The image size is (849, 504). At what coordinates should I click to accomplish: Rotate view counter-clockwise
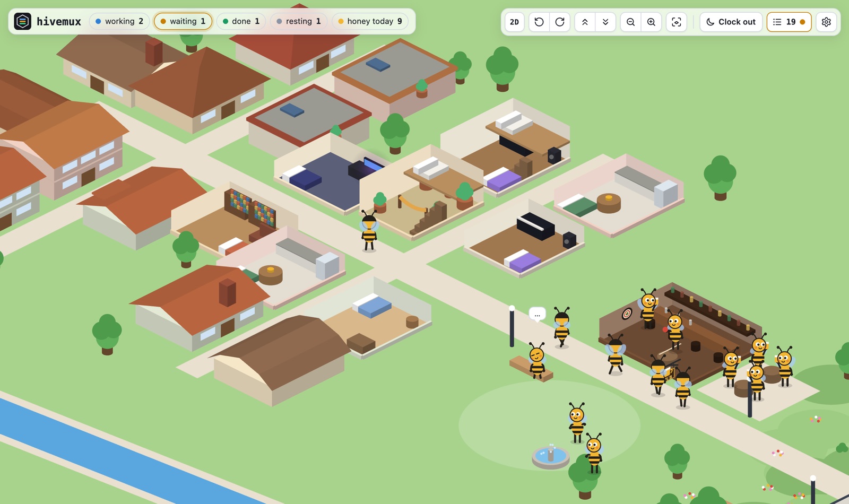(x=539, y=22)
